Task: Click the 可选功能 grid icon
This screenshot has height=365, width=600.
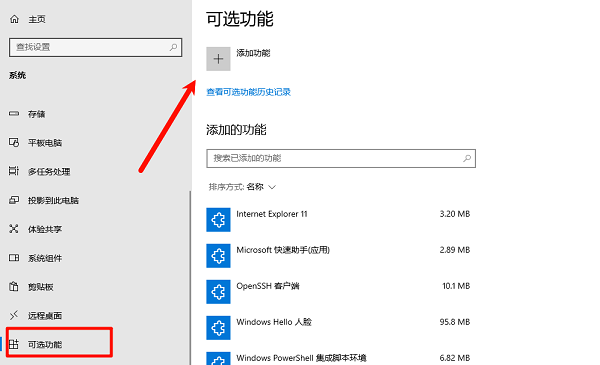Action: point(14,344)
